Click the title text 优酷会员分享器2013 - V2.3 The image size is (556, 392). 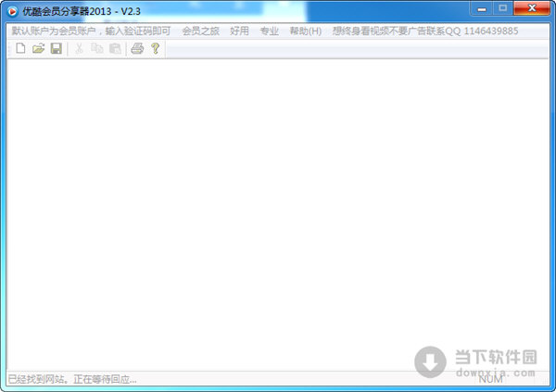82,11
